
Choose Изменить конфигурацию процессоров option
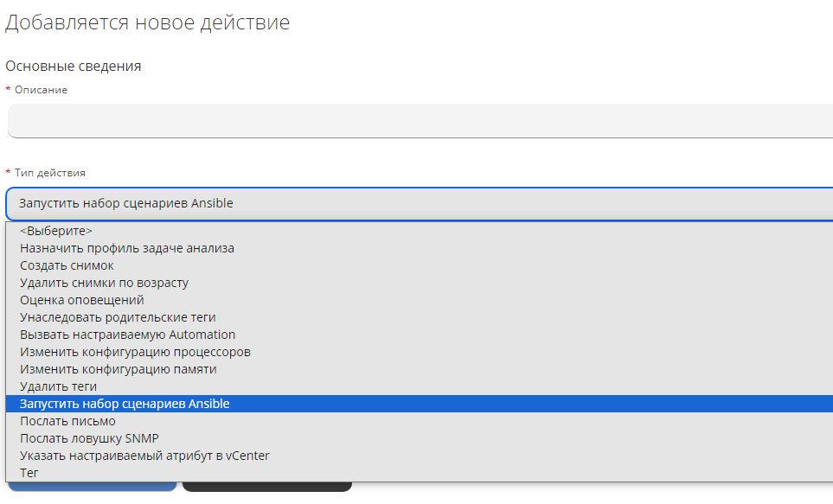click(x=135, y=352)
